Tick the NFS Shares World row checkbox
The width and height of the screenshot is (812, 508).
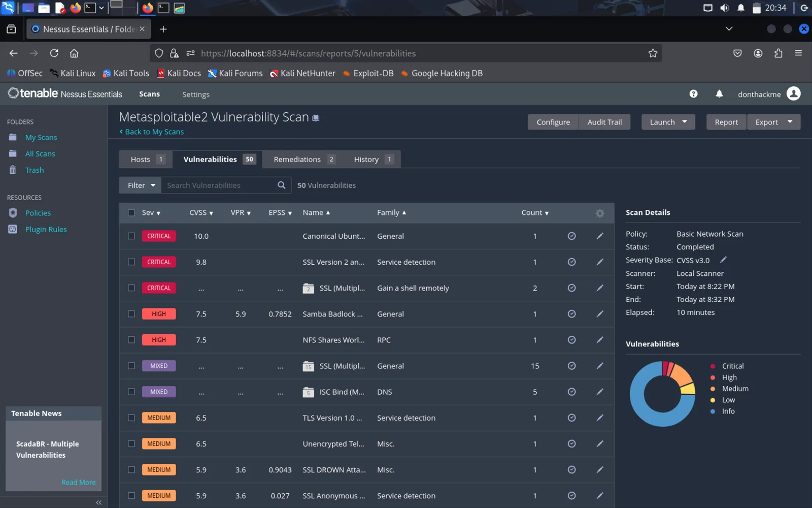tap(131, 340)
